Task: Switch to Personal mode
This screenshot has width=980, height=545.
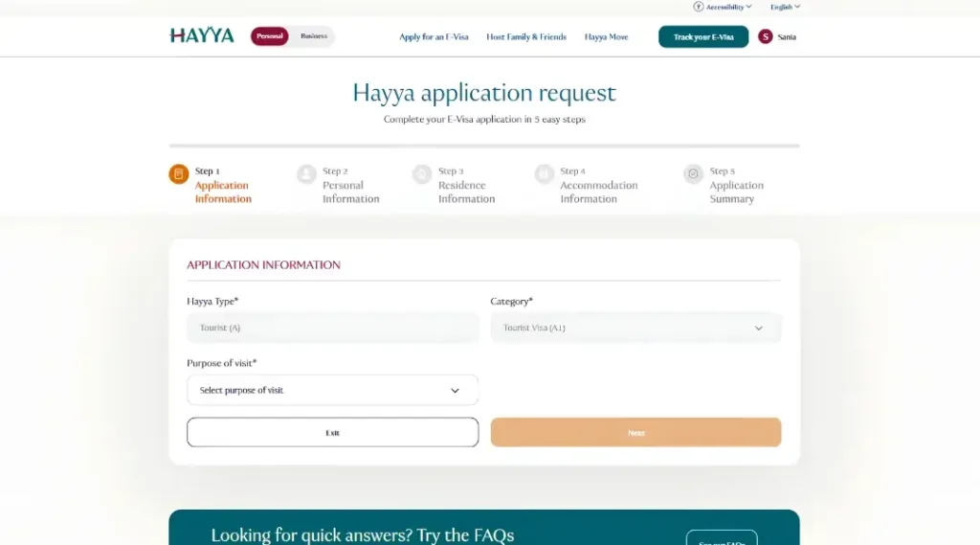Action: click(269, 36)
